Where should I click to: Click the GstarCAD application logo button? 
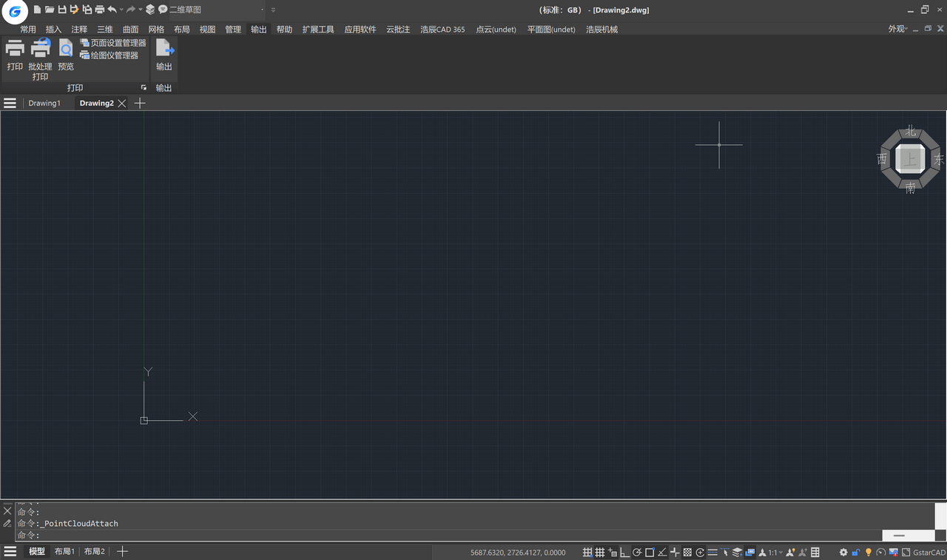[15, 11]
